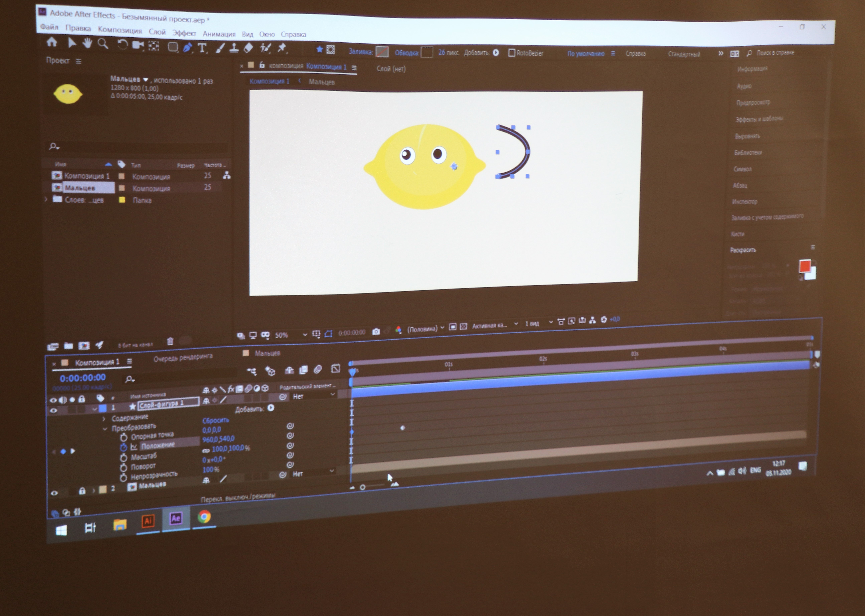Viewport: 865px width, 616px height.
Task: Click the Перекл. выключ./режимы button
Action: [238, 497]
